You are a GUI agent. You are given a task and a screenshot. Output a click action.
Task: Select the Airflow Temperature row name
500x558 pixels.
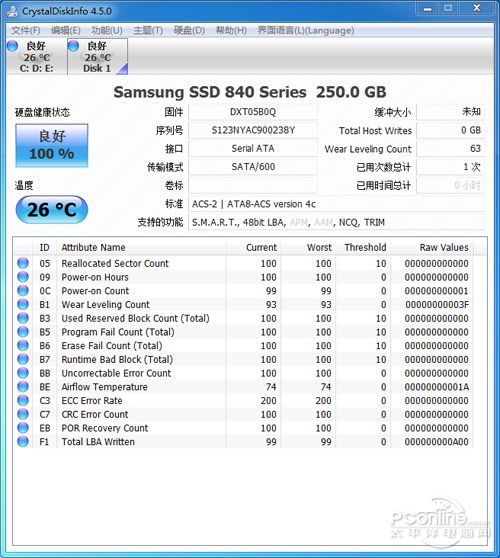[104, 386]
